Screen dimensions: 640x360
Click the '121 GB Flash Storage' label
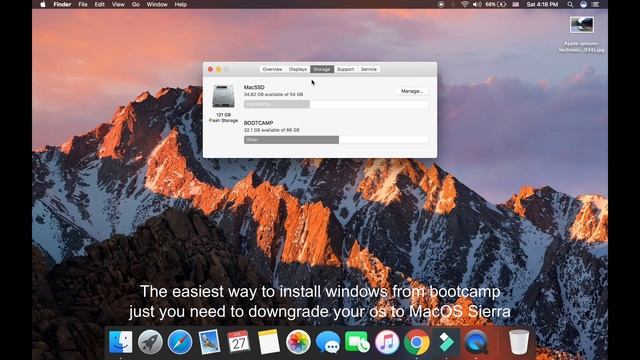223,118
